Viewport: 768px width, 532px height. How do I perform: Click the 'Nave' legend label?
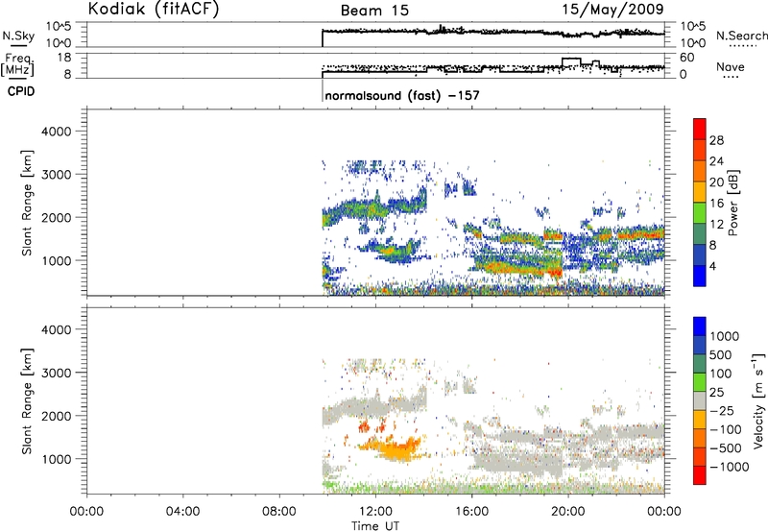point(730,66)
